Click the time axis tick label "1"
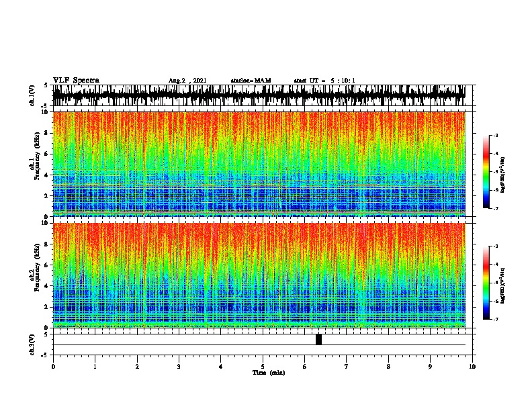Screen dimensions: 532x411 tap(95, 366)
